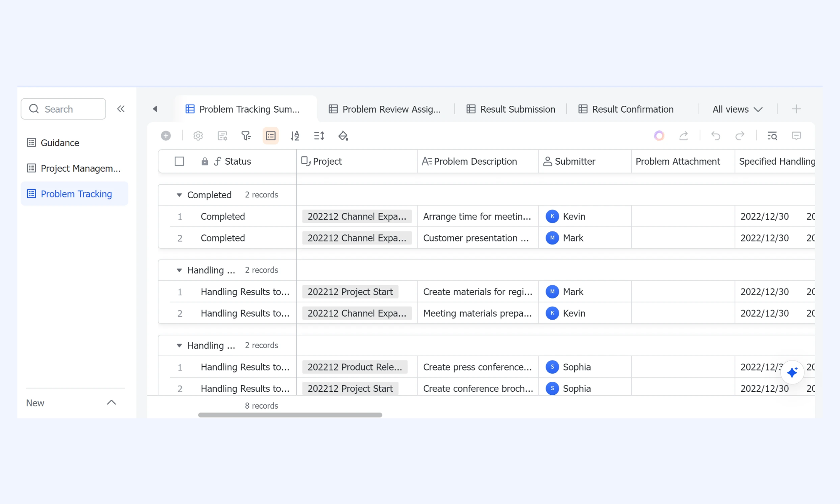Click the Submitter column person icon
840x504 pixels.
pyautogui.click(x=548, y=161)
